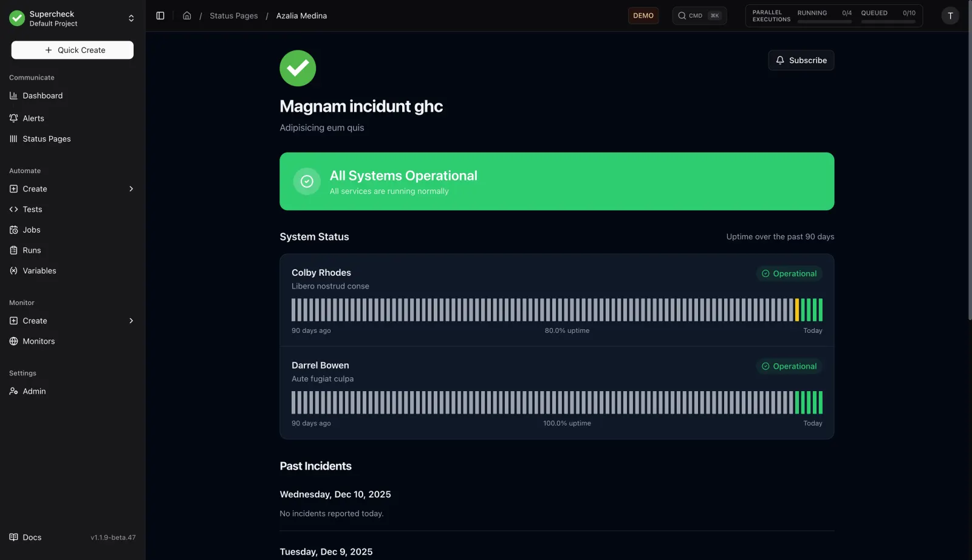Image resolution: width=972 pixels, height=560 pixels.
Task: Click the Docs book icon
Action: (x=13, y=538)
